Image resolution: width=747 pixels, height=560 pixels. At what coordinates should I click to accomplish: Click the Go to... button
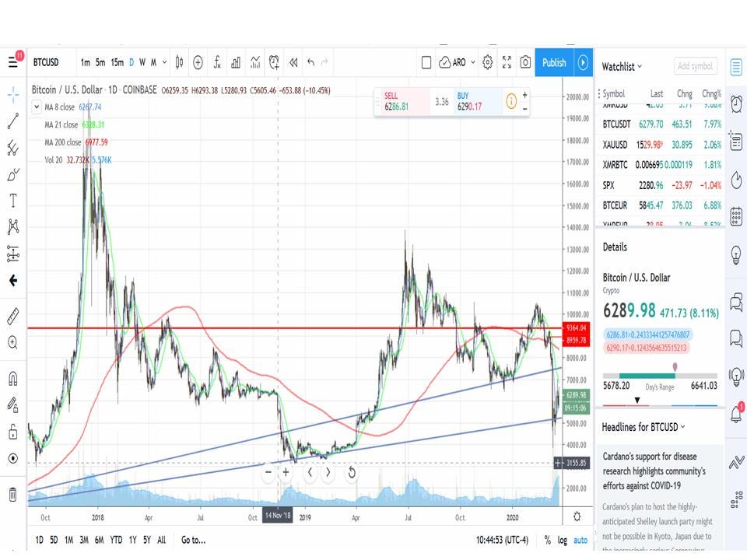tap(193, 540)
